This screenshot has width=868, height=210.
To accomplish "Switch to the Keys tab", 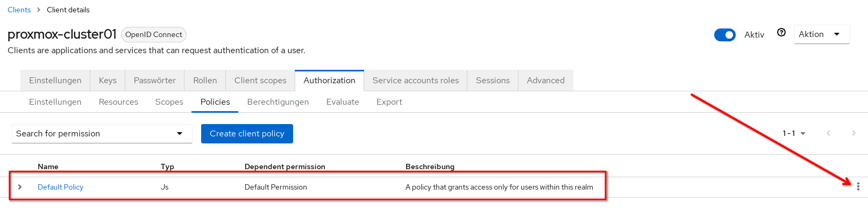I will point(108,81).
